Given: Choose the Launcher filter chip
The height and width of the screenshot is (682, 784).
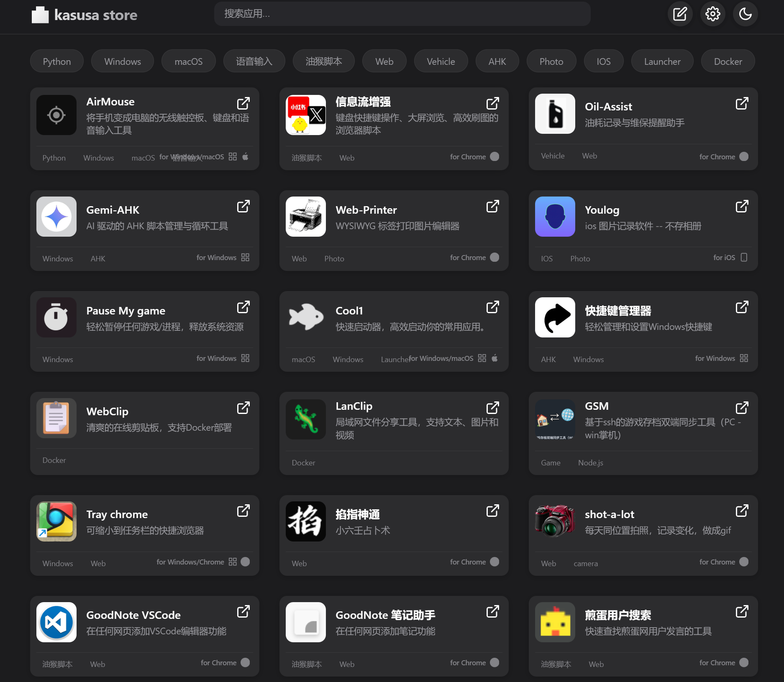Looking at the screenshot, I should (662, 61).
